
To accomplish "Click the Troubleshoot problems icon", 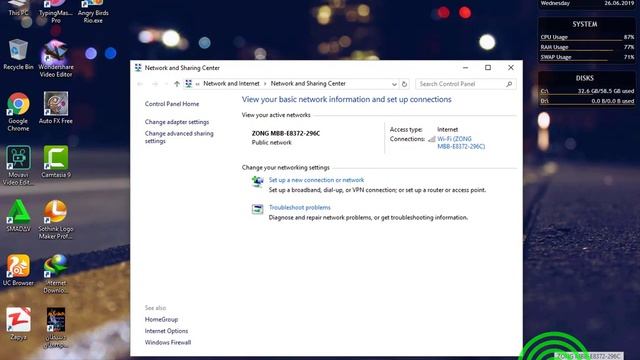I will click(x=257, y=209).
